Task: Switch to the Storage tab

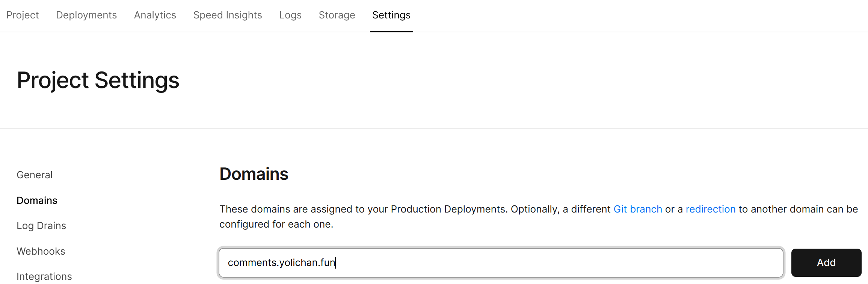Action: pyautogui.click(x=337, y=15)
